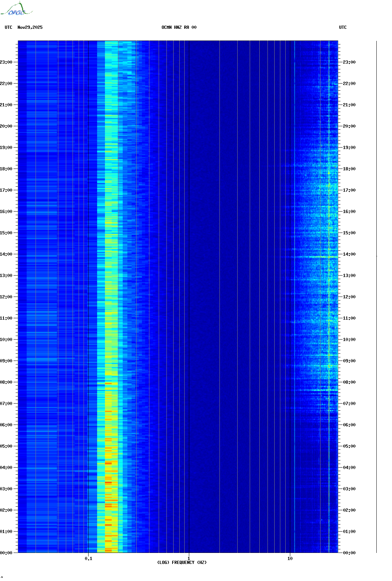This screenshot has width=392, height=581.
Task: Click the 16:00 label on left axis
Action: coord(6,212)
